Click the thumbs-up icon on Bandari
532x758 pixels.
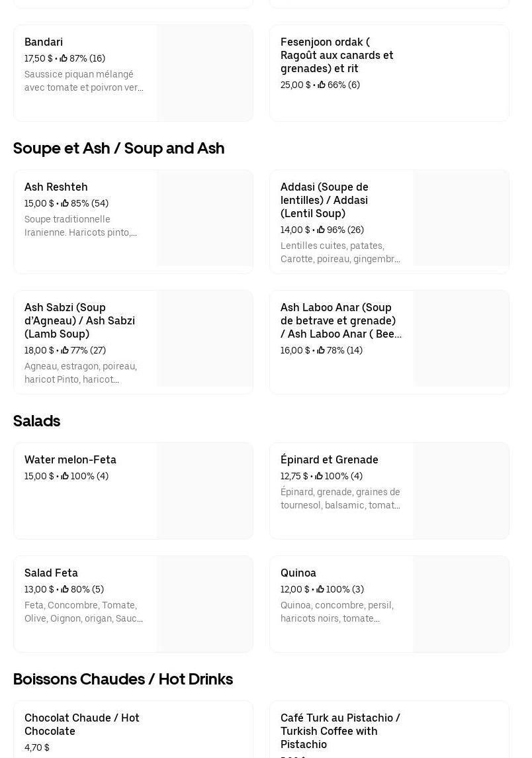click(64, 58)
